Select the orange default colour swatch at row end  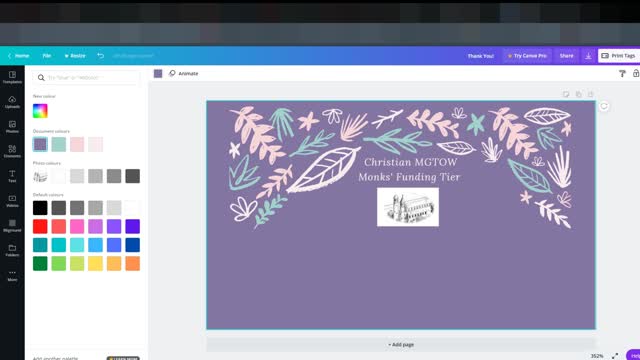click(x=133, y=264)
